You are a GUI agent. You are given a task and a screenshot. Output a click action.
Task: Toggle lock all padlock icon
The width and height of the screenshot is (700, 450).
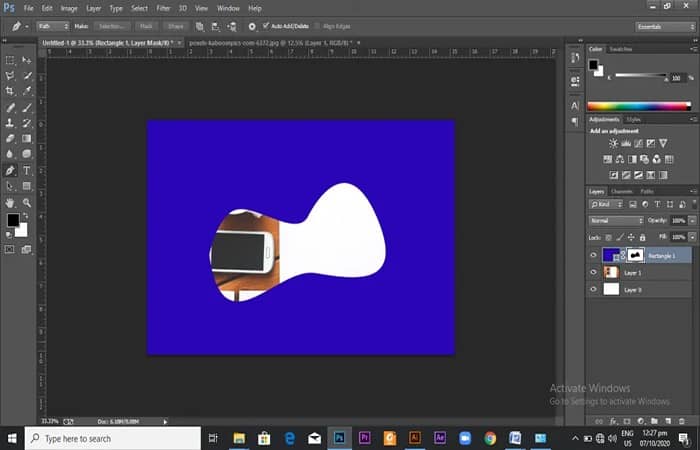[x=642, y=238]
